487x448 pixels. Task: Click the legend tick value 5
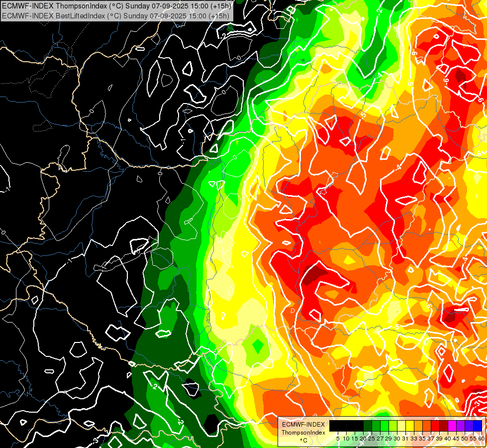click(338, 439)
